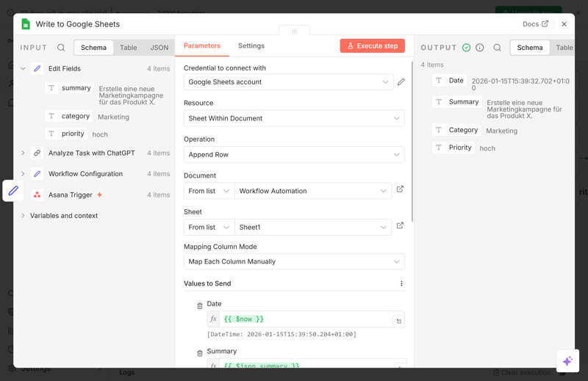Switch input view to JSON tab

159,48
